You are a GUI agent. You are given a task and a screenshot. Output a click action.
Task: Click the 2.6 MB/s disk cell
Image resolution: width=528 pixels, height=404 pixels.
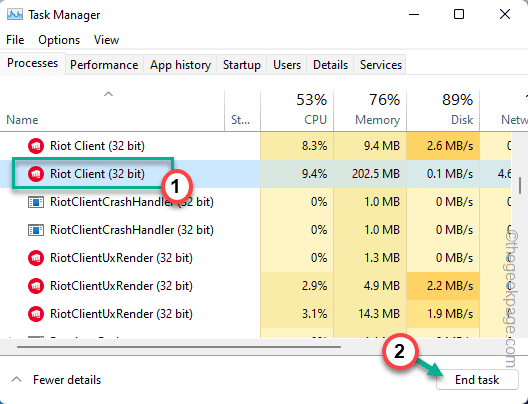(443, 146)
